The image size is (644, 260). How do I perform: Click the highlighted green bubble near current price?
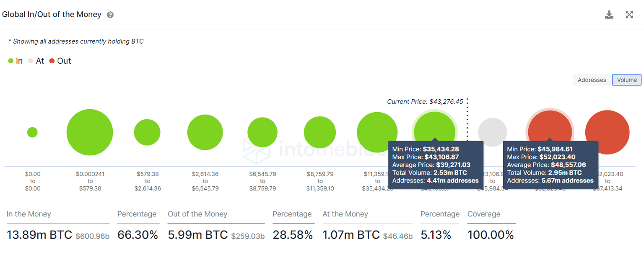coord(435,126)
